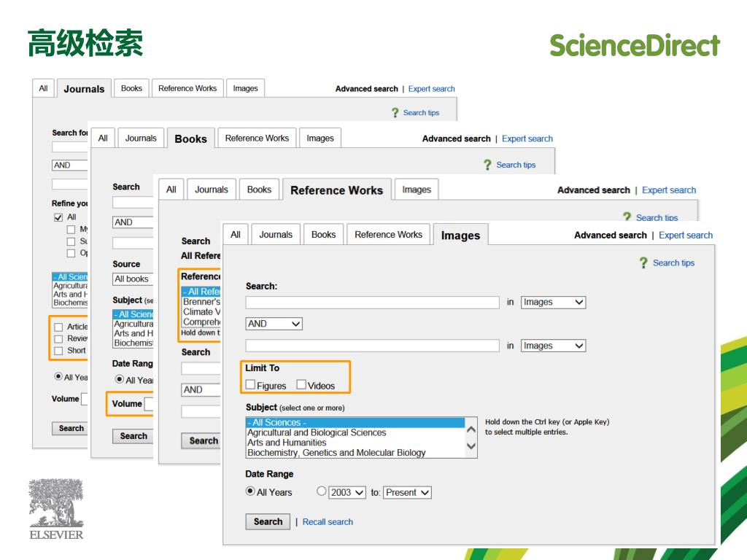Open the AND dropdown in Books panel
Viewport: 747px width, 560px height.
(133, 222)
